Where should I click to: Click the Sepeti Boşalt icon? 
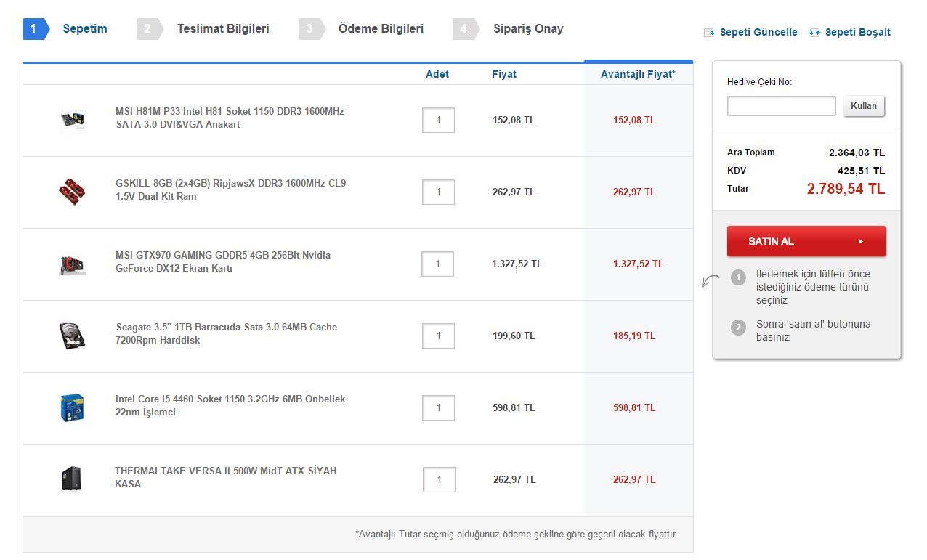point(814,33)
